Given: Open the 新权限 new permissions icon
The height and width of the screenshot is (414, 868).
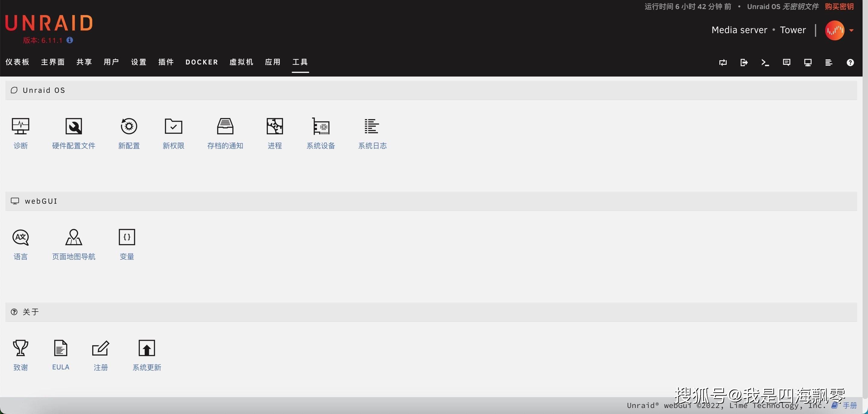Looking at the screenshot, I should [x=173, y=126].
